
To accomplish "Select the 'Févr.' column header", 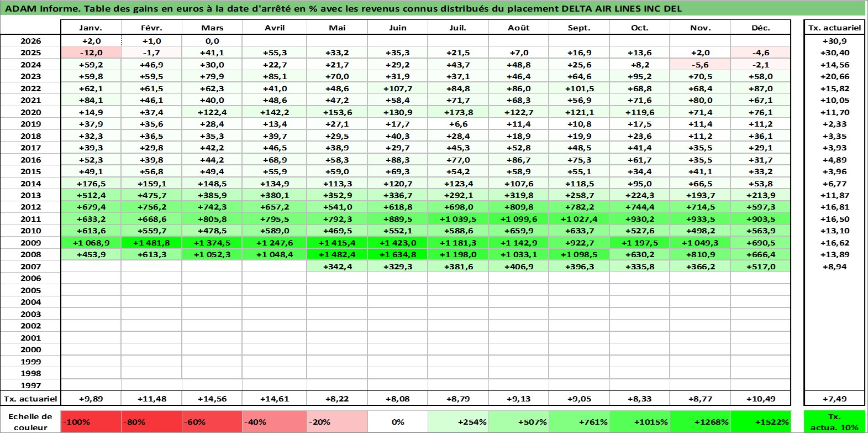I will [151, 28].
